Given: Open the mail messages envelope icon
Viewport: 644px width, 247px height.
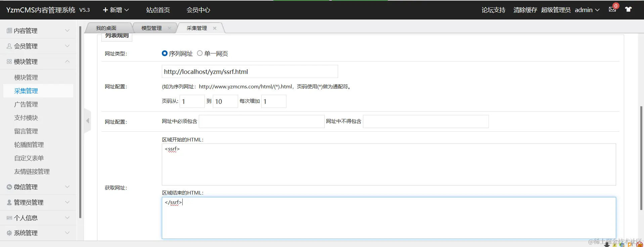Looking at the screenshot, I should click(612, 9).
